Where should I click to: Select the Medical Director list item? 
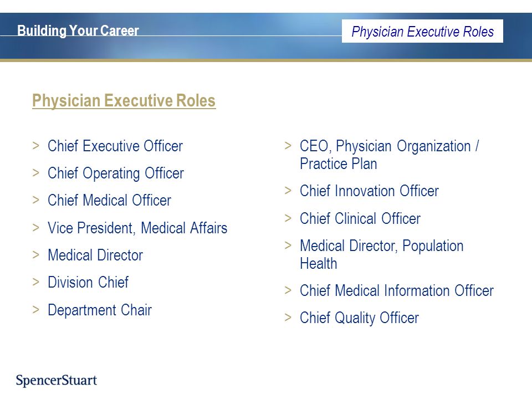(95, 255)
